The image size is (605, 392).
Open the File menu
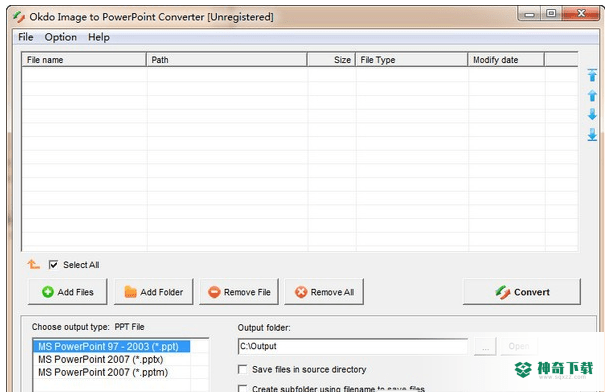[25, 37]
